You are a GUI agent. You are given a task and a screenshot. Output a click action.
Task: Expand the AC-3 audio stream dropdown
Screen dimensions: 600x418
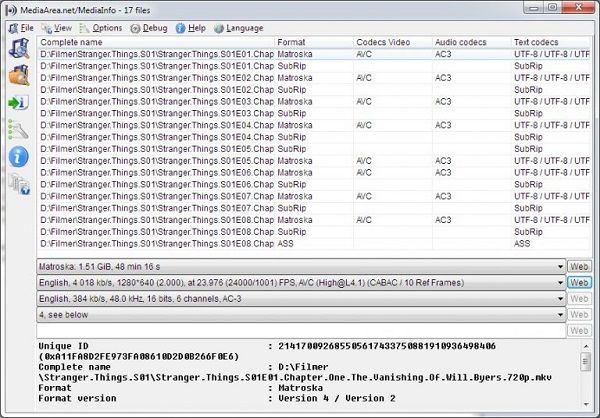pos(301,299)
